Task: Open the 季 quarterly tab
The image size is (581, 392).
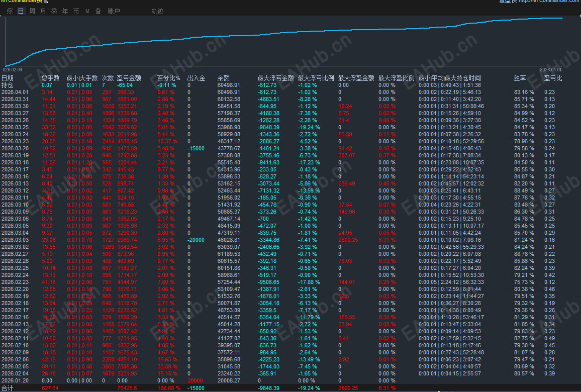Action: tap(54, 11)
